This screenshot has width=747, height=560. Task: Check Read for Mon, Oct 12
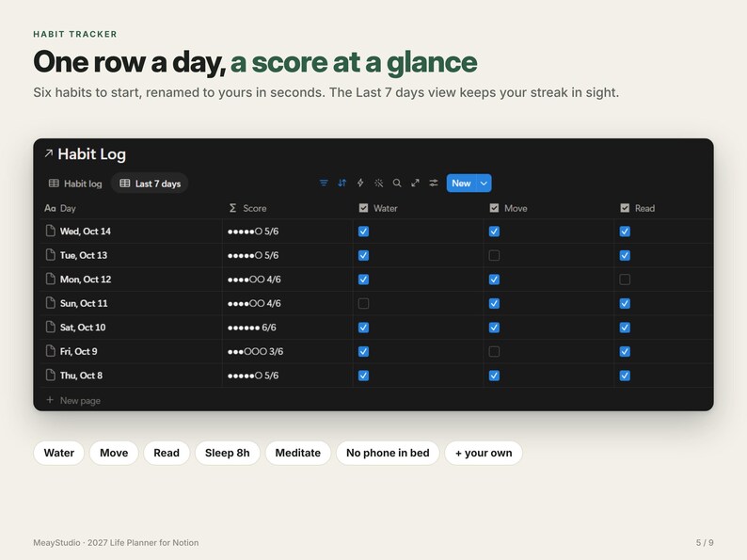[625, 280]
